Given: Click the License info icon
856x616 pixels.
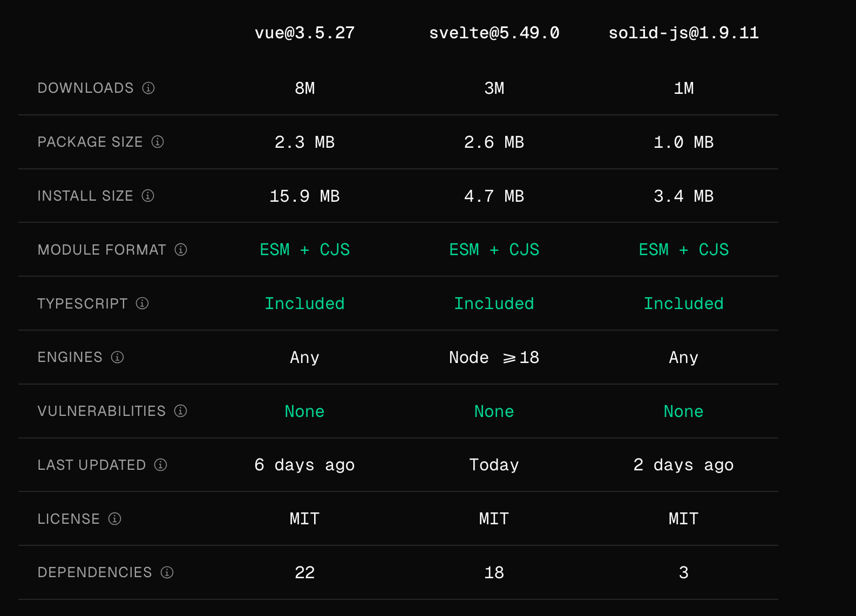Looking at the screenshot, I should tap(115, 519).
